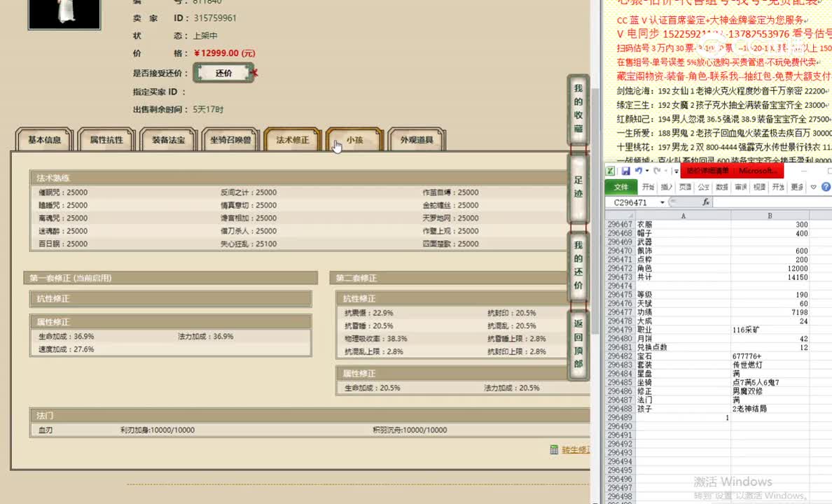This screenshot has height=504, width=832.
Task: Click the Redo icon in Excel
Action: pyautogui.click(x=657, y=170)
